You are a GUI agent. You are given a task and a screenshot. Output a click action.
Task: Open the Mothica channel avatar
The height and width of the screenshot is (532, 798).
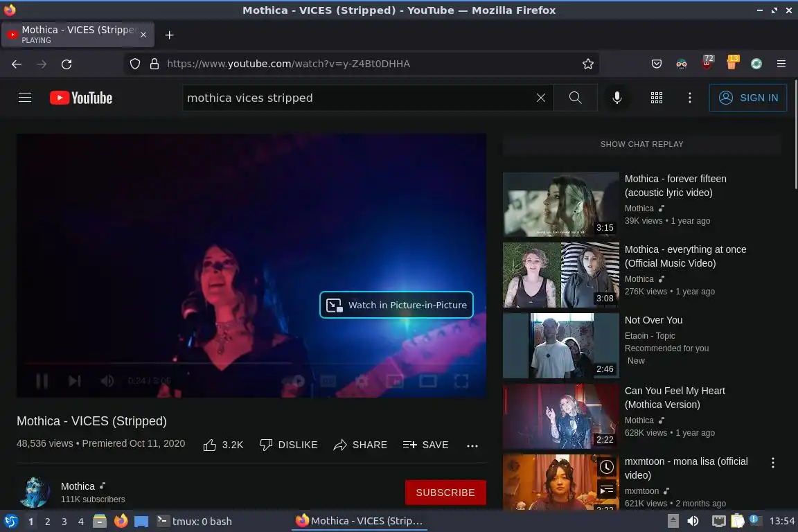(x=35, y=493)
